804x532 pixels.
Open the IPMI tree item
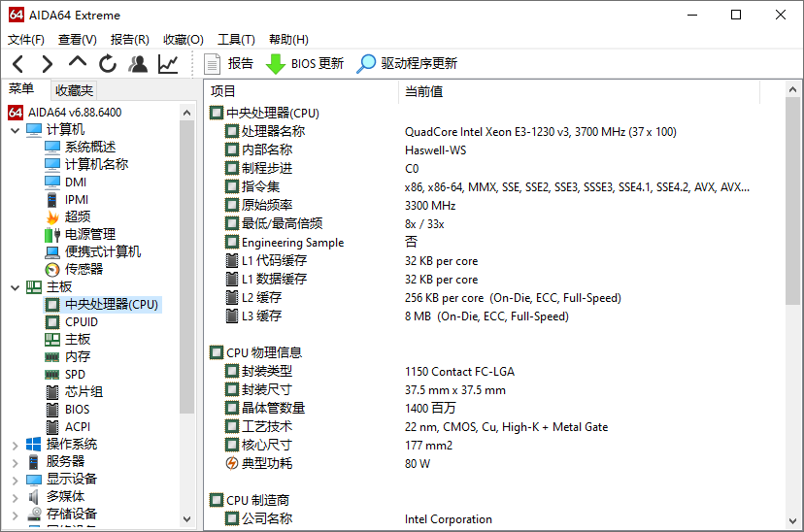[x=67, y=199]
